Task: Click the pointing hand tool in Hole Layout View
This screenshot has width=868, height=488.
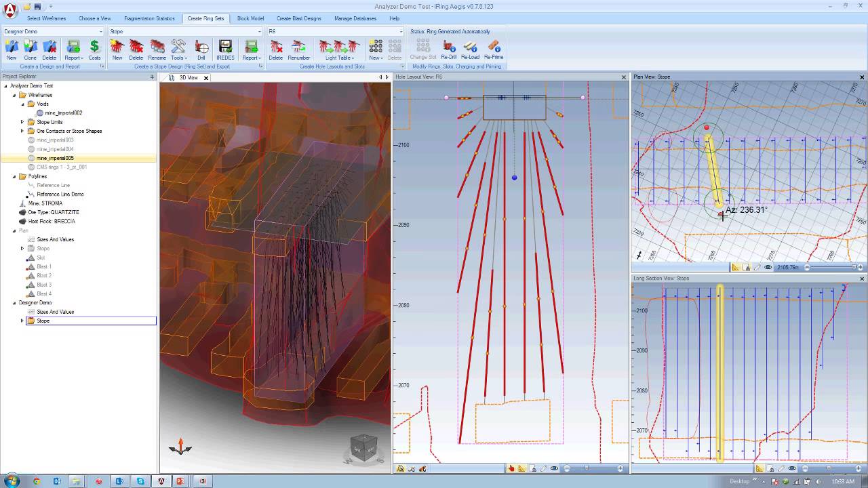Action: (511, 468)
